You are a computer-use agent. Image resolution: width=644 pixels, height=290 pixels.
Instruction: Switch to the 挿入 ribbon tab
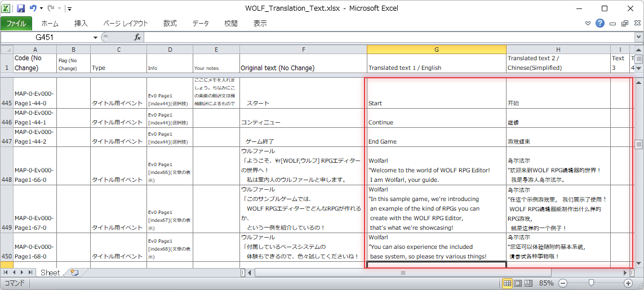pos(81,24)
